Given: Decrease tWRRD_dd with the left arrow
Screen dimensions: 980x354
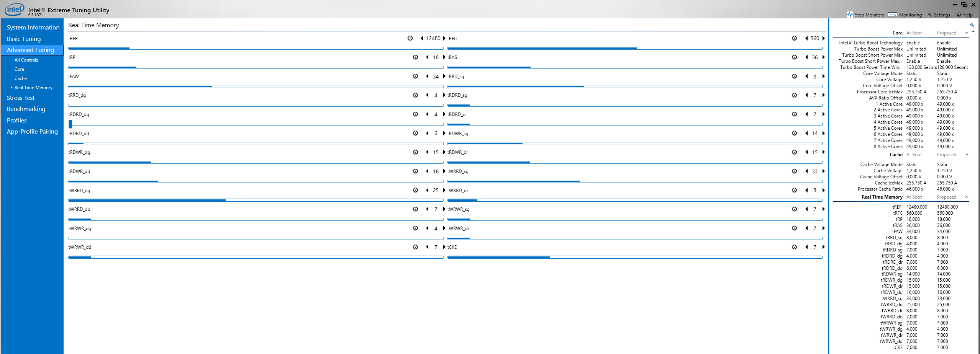Looking at the screenshot, I should point(427,209).
